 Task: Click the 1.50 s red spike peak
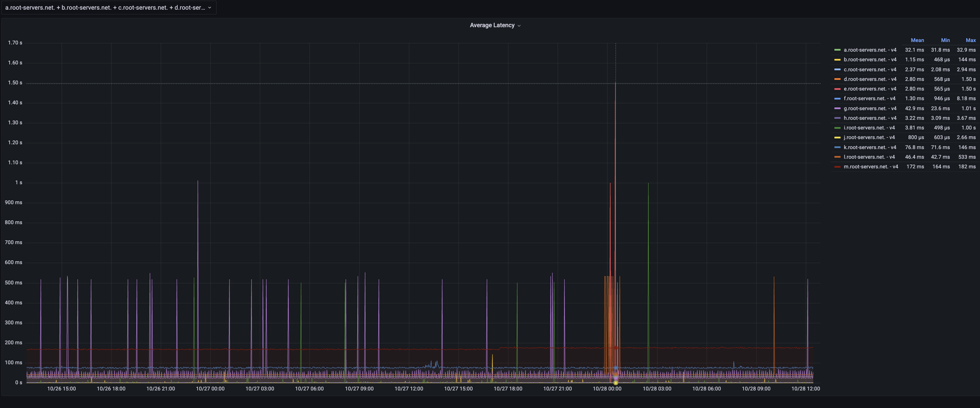(615, 84)
